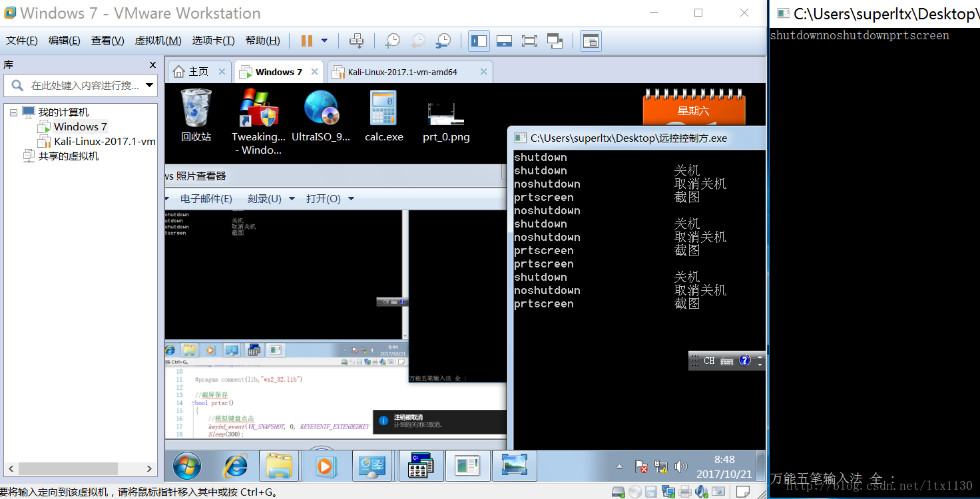Click the UltraISO desktop icon
980x499 pixels.
(x=321, y=116)
